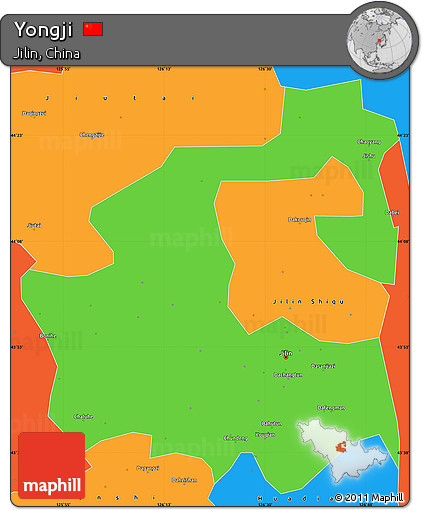The height and width of the screenshot is (510, 423).
Task: Select the Yongji title text
Action: 43,30
